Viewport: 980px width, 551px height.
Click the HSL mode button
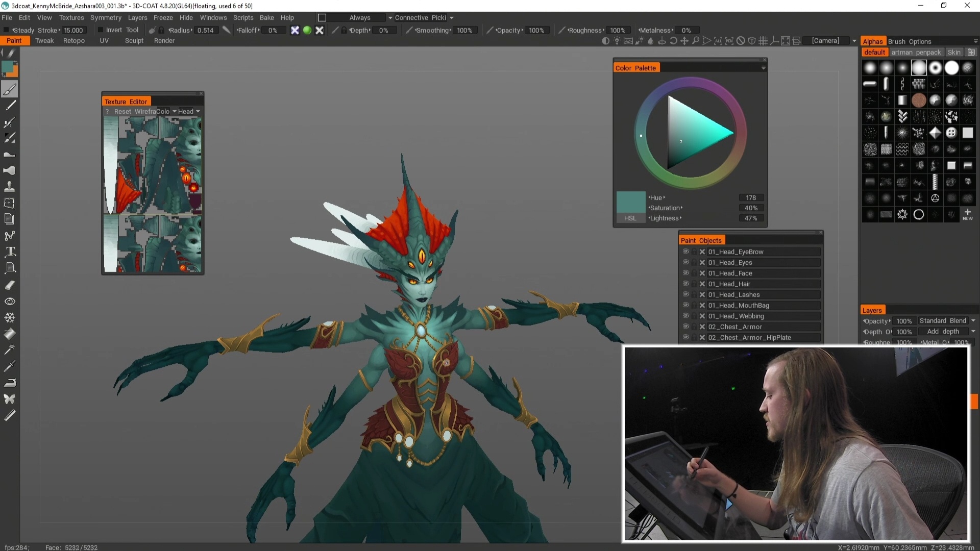click(630, 218)
